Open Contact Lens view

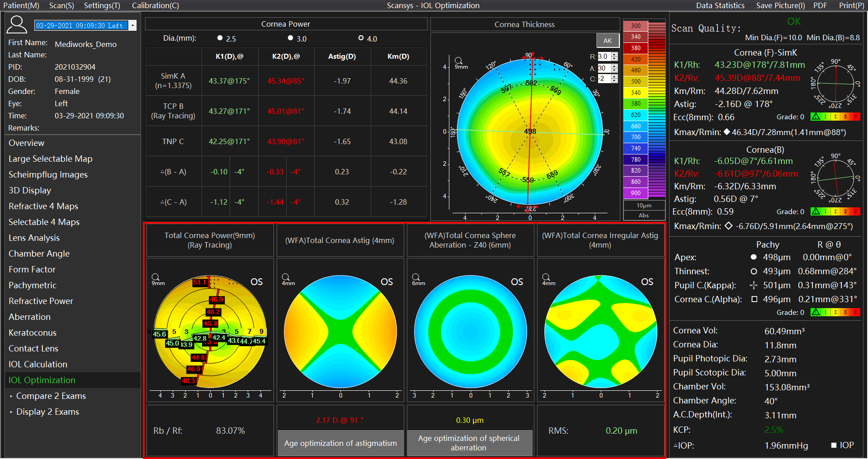pyautogui.click(x=73, y=348)
